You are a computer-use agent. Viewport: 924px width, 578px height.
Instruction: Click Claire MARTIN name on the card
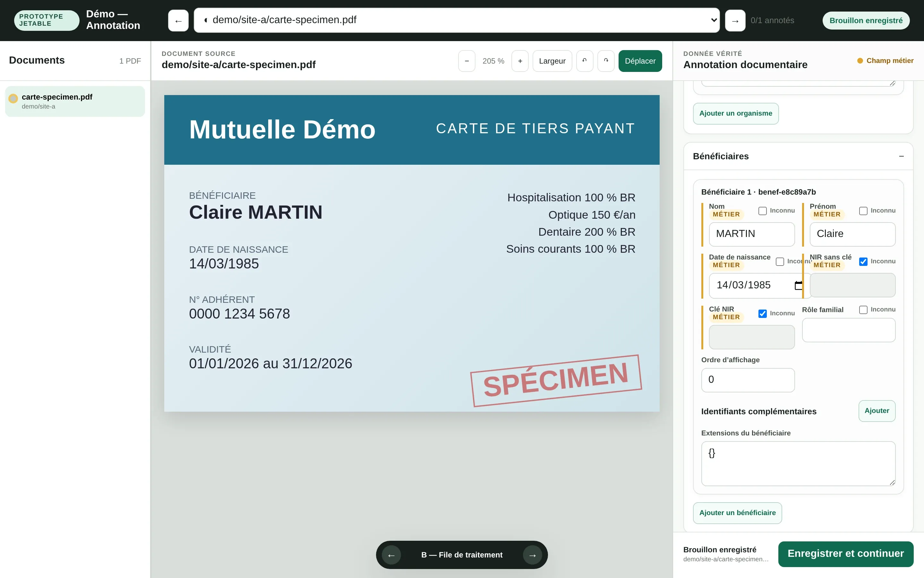click(255, 213)
